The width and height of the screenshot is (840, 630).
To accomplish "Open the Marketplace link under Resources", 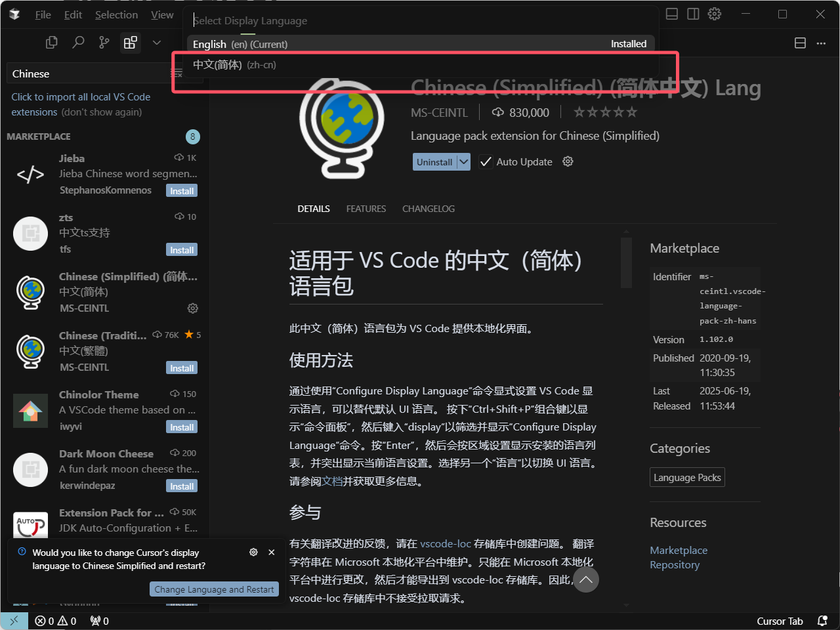I will click(679, 550).
